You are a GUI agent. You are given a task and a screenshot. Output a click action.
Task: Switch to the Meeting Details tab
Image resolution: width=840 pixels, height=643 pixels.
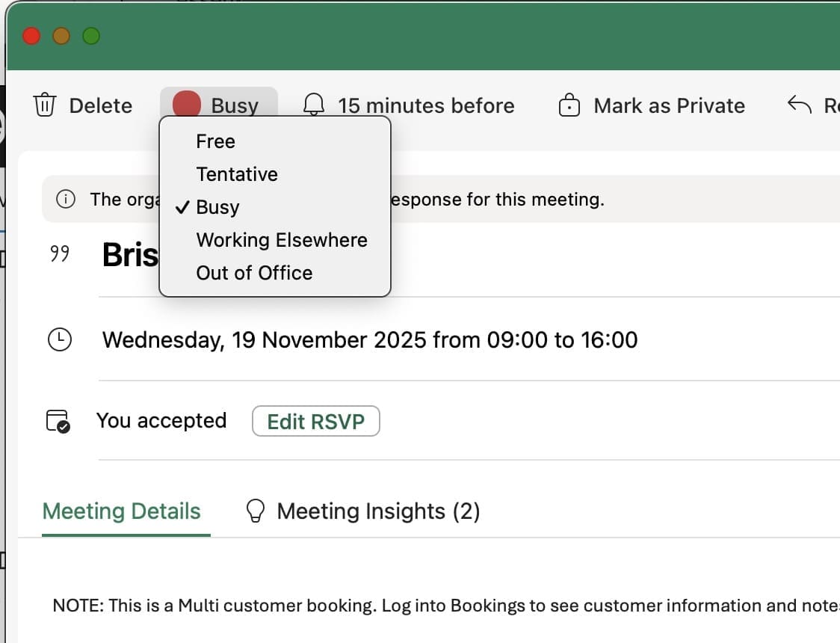click(x=122, y=511)
